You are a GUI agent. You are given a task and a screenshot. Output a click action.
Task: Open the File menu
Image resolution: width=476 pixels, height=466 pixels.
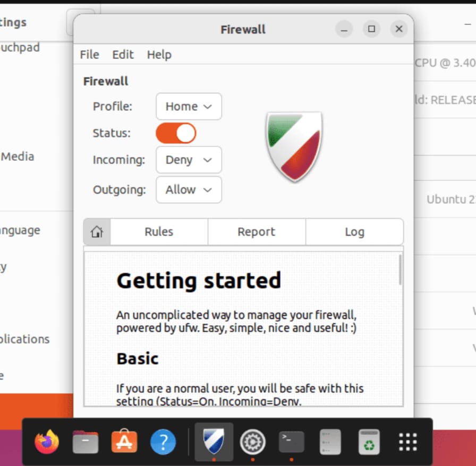click(89, 55)
